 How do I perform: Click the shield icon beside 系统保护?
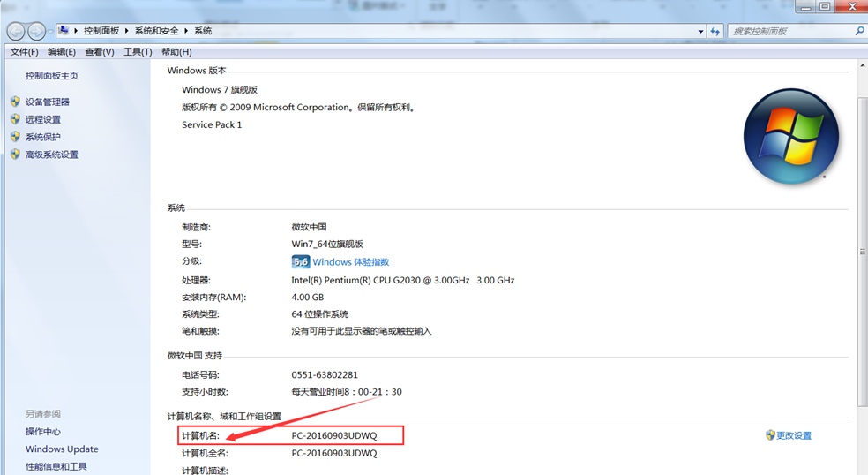click(15, 137)
